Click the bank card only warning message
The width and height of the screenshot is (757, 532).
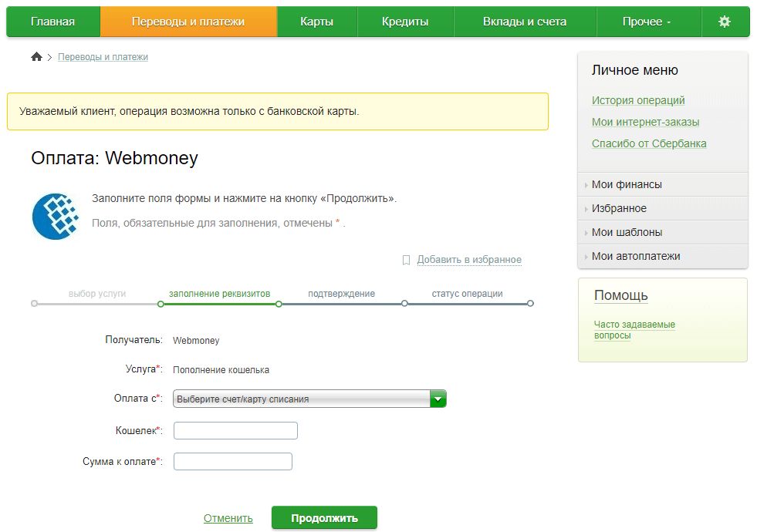(278, 112)
